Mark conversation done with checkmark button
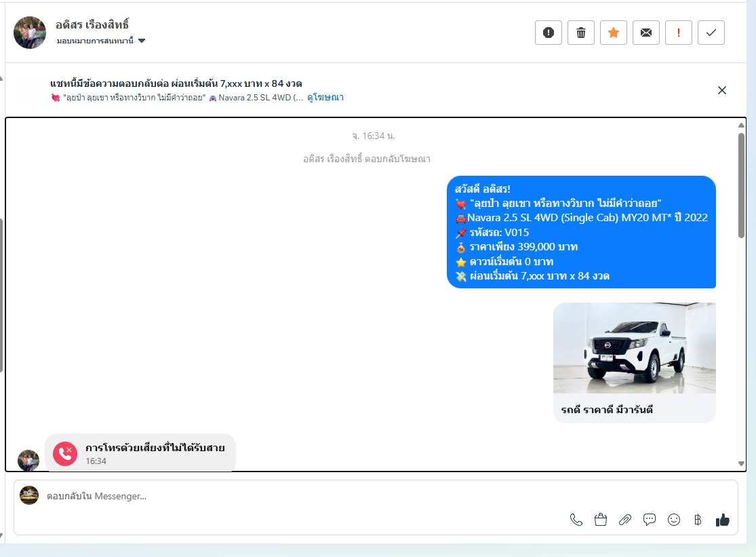The width and height of the screenshot is (756, 557). point(711,33)
